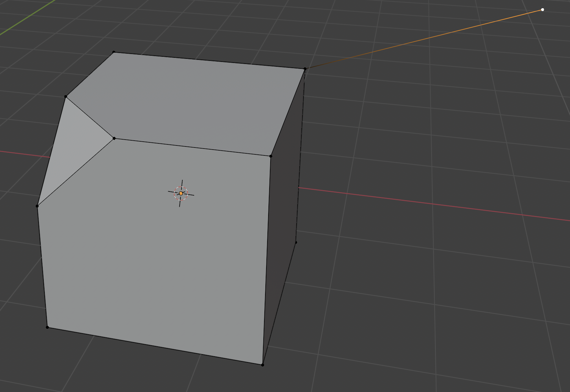The image size is (570, 392).
Task: Click the edge between the top face and dark side face
Action: tap(288, 112)
